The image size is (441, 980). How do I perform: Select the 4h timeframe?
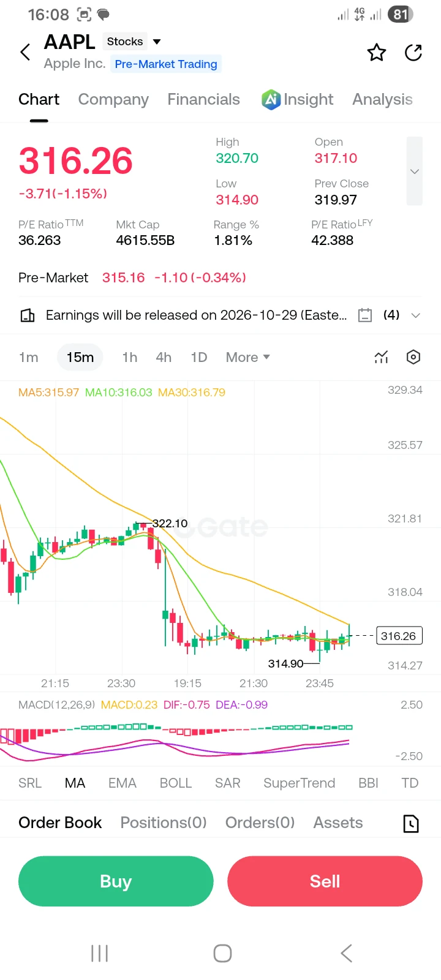(164, 357)
